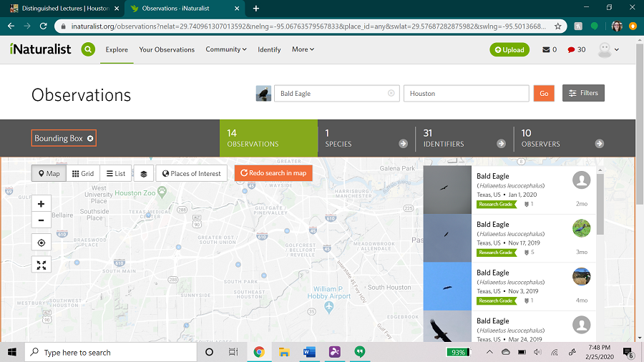Remove the Bounding Box filter

[x=90, y=138]
